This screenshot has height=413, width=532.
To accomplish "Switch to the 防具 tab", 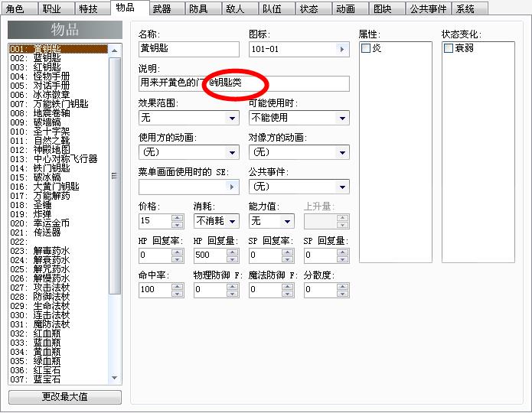I will pyautogui.click(x=202, y=8).
